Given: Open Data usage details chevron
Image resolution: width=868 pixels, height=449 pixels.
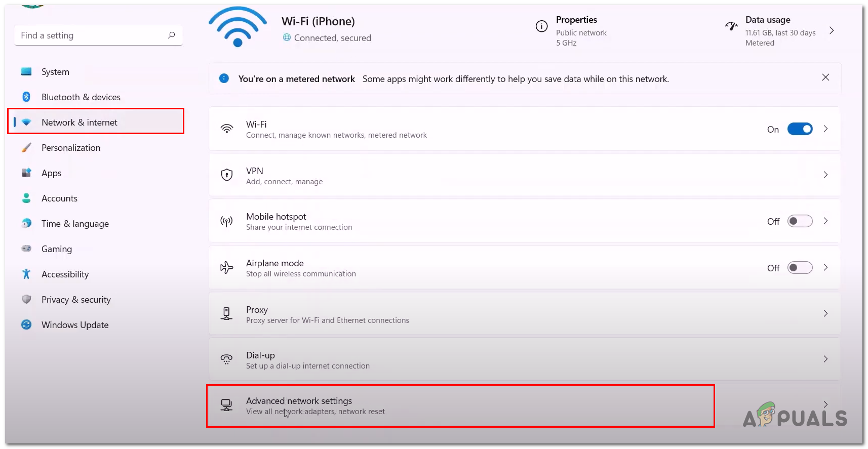Looking at the screenshot, I should 832,30.
